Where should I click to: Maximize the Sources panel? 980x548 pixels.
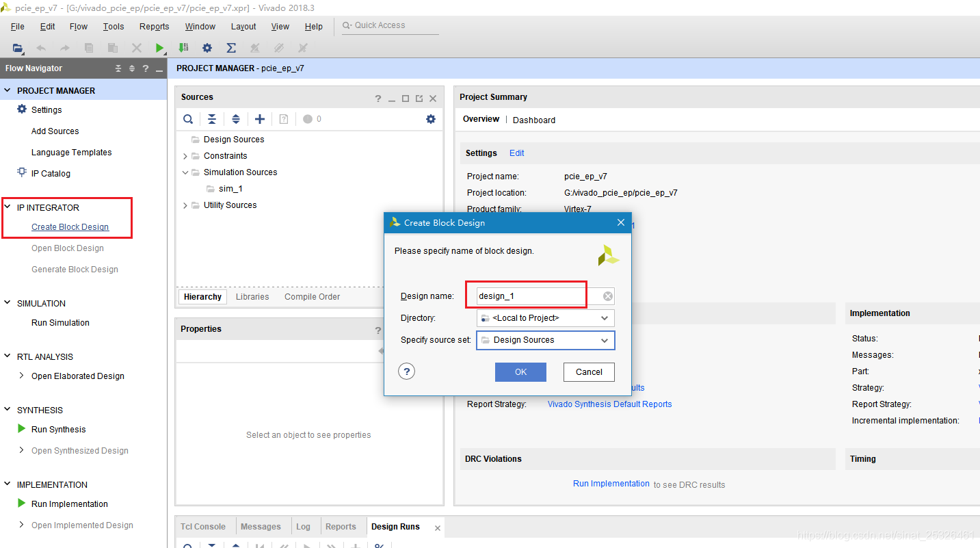pyautogui.click(x=406, y=99)
